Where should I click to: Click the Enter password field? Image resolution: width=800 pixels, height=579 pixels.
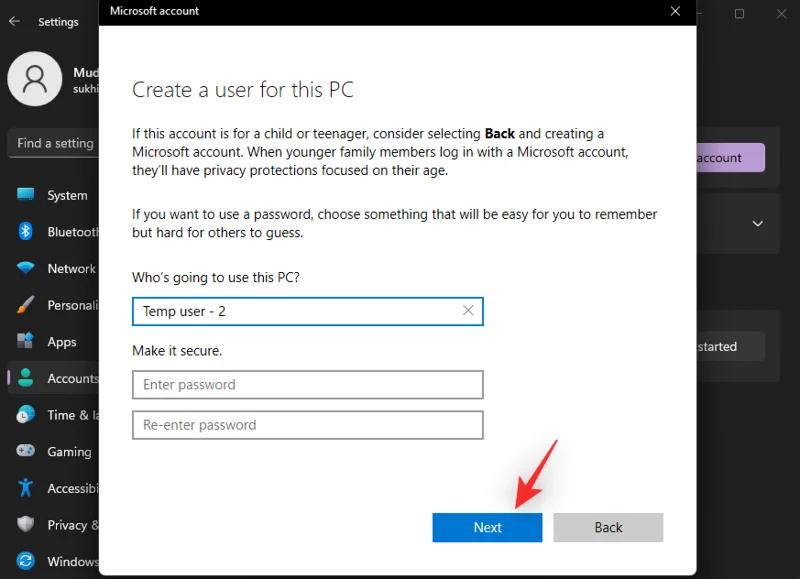(x=307, y=384)
